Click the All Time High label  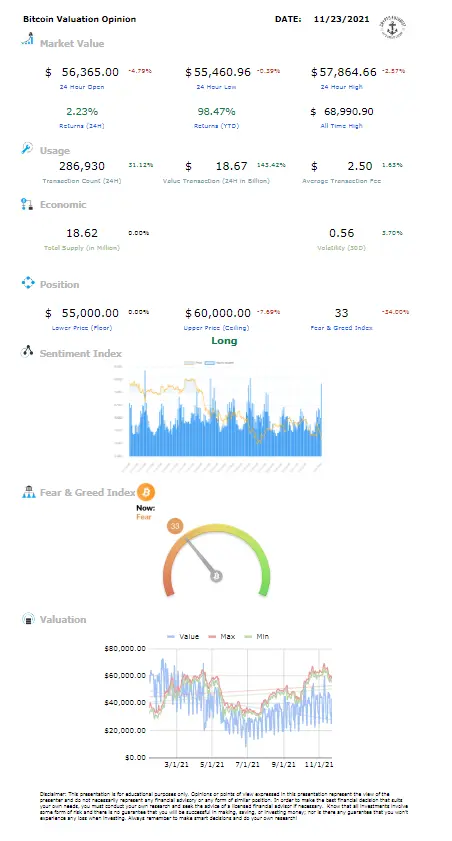tap(342, 126)
